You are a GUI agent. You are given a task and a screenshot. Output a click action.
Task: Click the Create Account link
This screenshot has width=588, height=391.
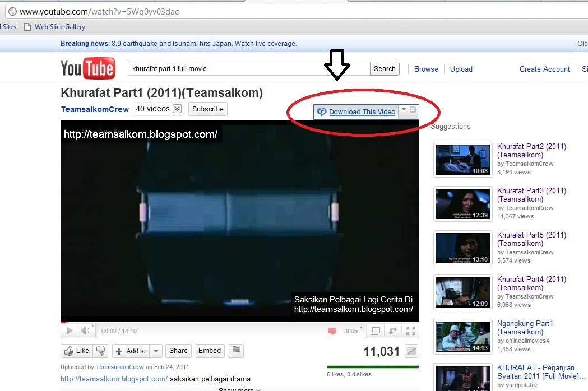(544, 69)
